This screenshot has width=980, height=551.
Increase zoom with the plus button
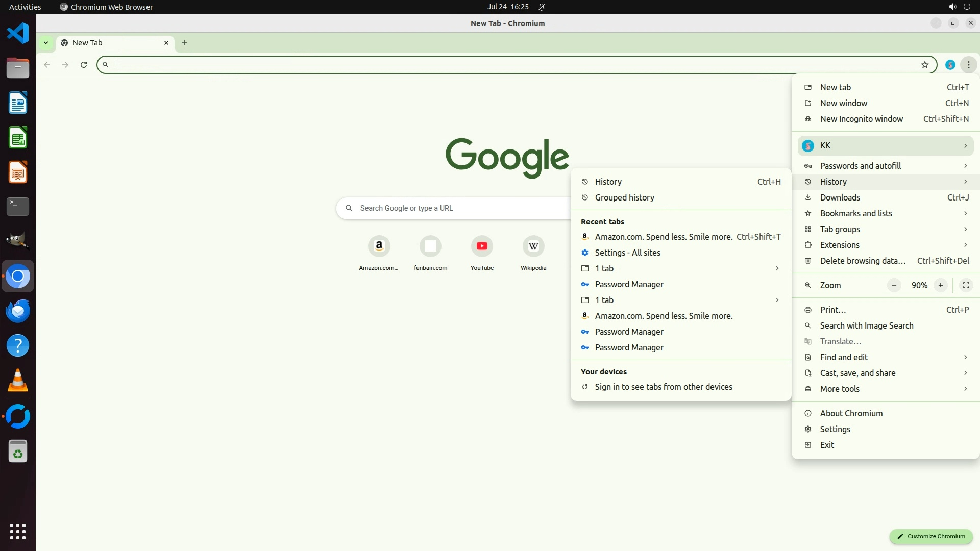pos(940,285)
